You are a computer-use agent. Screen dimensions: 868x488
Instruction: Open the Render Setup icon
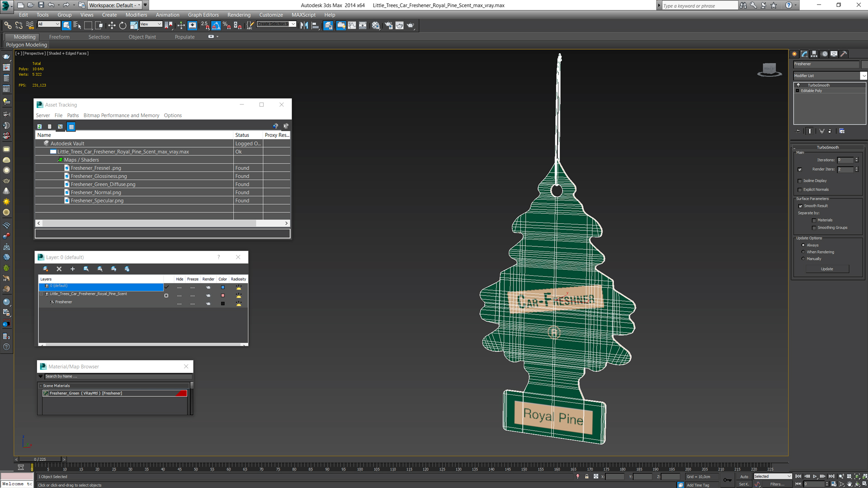(x=388, y=25)
